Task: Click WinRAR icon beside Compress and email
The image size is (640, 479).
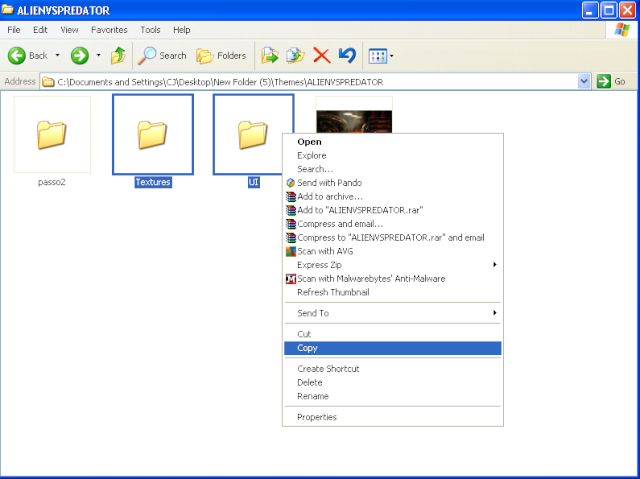Action: tap(291, 224)
